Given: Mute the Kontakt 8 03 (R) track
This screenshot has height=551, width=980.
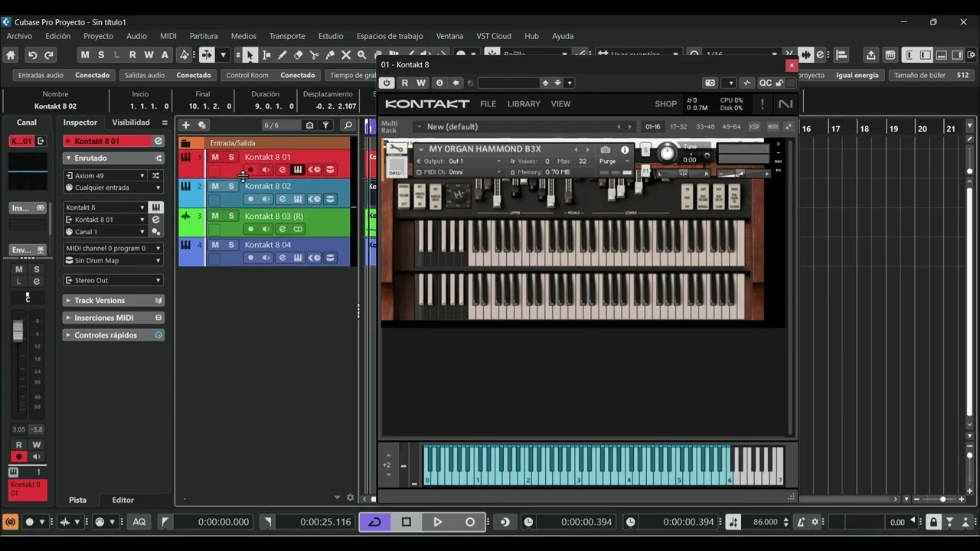Looking at the screenshot, I should pyautogui.click(x=215, y=216).
